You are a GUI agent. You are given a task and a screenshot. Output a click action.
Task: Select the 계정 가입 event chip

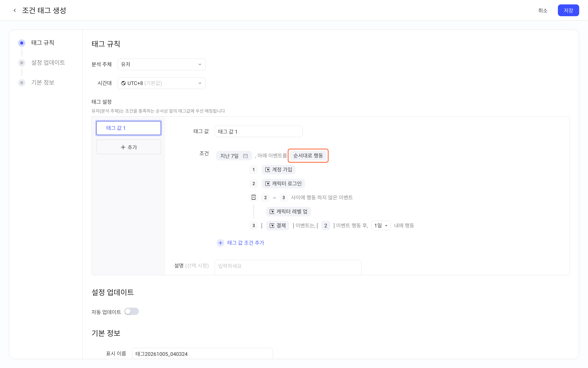(278, 170)
